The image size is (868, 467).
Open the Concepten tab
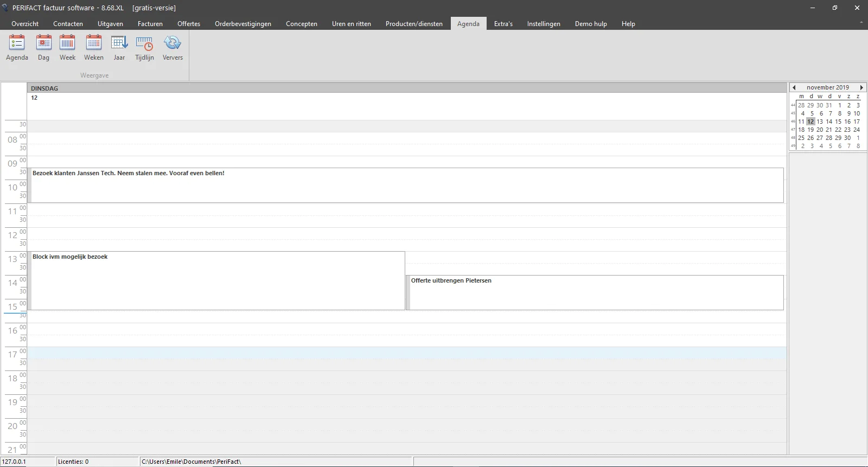click(x=302, y=24)
